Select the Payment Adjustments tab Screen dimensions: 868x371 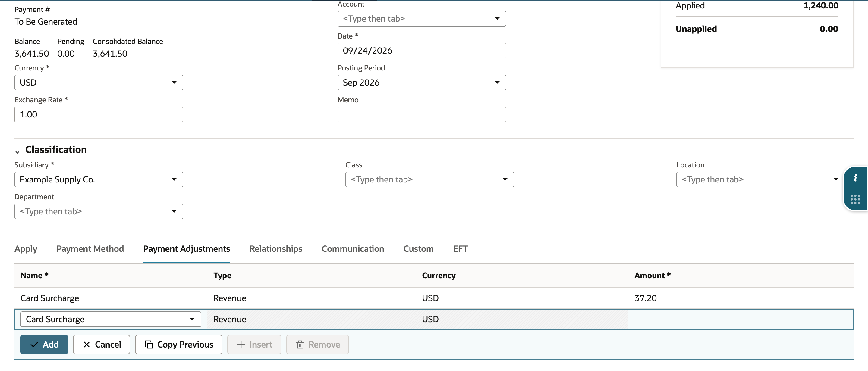[187, 249]
